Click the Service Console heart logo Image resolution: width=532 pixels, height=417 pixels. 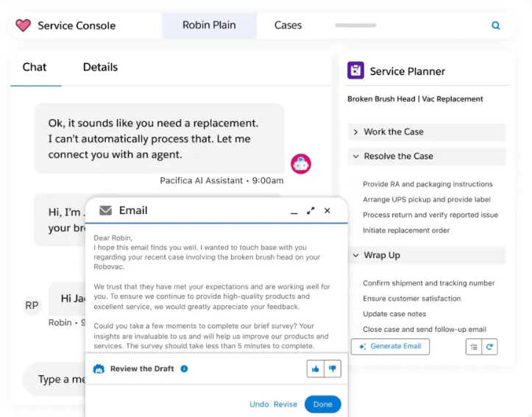(x=23, y=26)
